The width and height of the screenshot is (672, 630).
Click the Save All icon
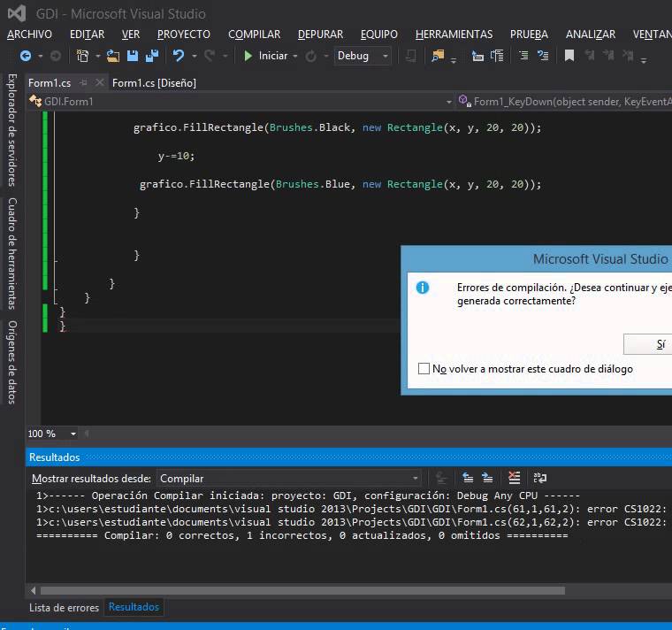tap(152, 56)
